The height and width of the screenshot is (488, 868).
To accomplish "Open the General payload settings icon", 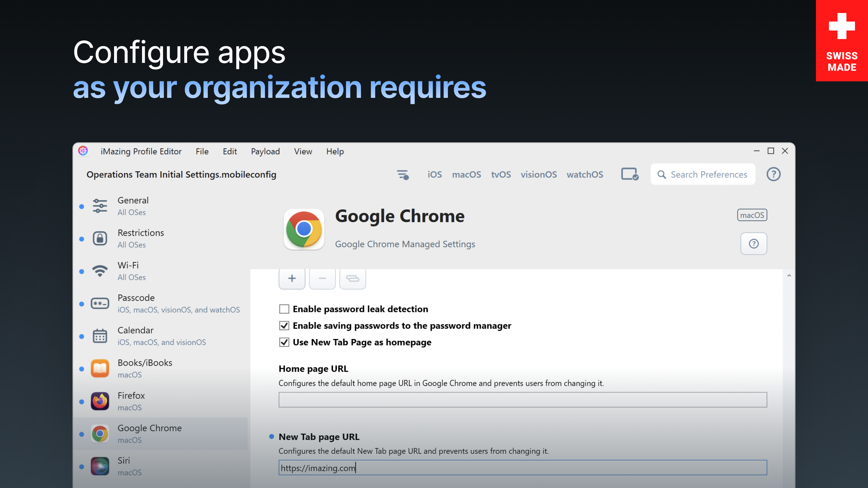I will (100, 206).
